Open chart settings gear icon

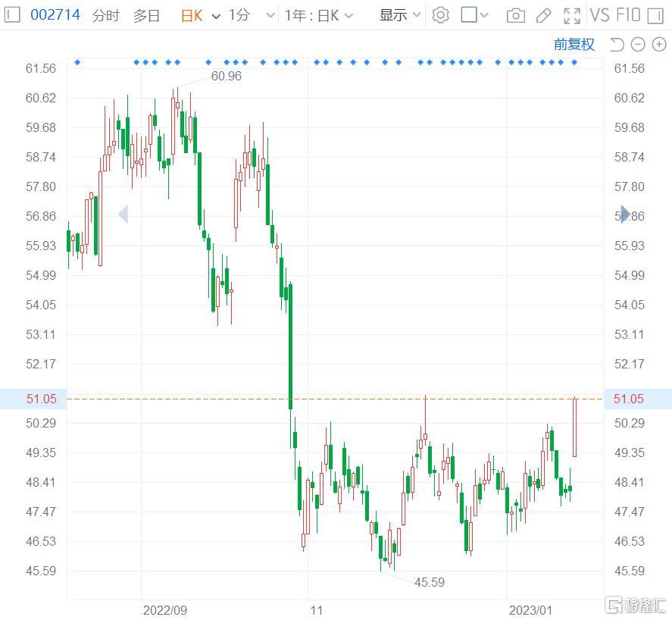point(441,15)
